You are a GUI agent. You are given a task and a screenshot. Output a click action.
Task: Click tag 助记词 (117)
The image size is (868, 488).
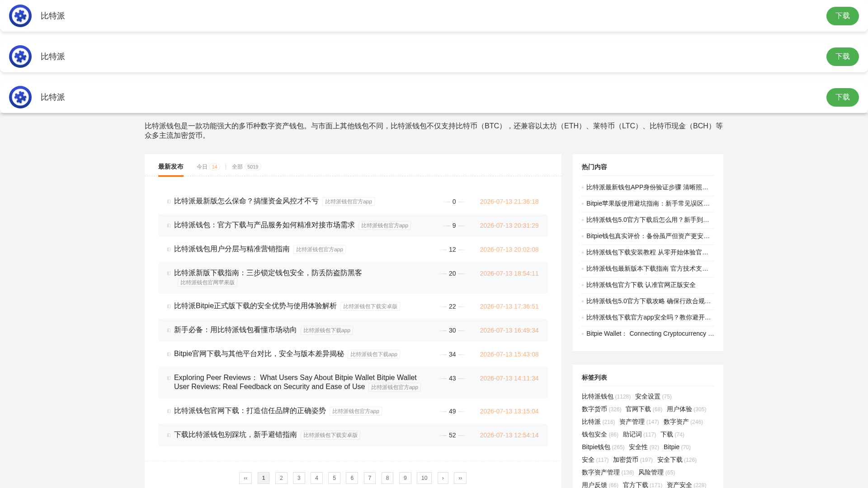pyautogui.click(x=639, y=434)
